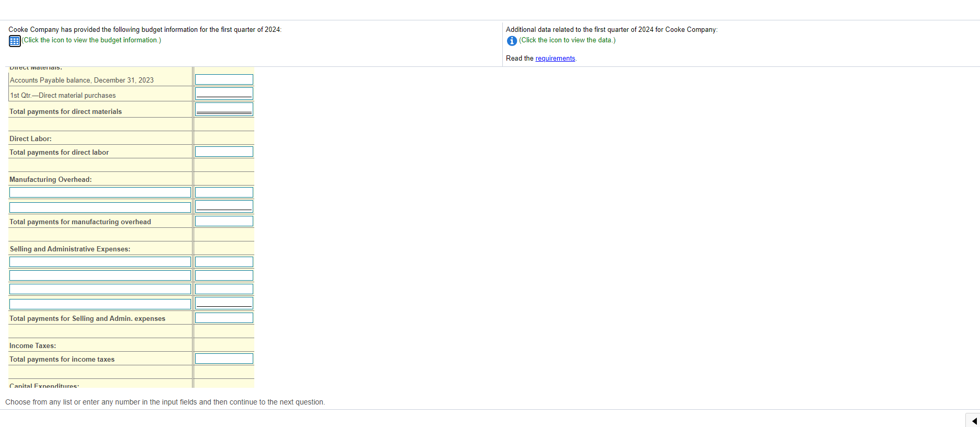Select second Selling and Administrative amount field
The image size is (980, 427).
pyautogui.click(x=224, y=275)
